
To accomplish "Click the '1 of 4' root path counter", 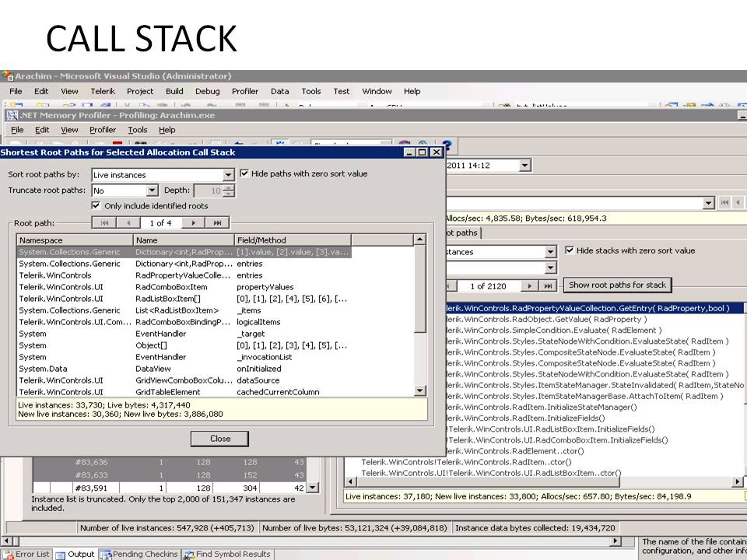I will pos(160,223).
